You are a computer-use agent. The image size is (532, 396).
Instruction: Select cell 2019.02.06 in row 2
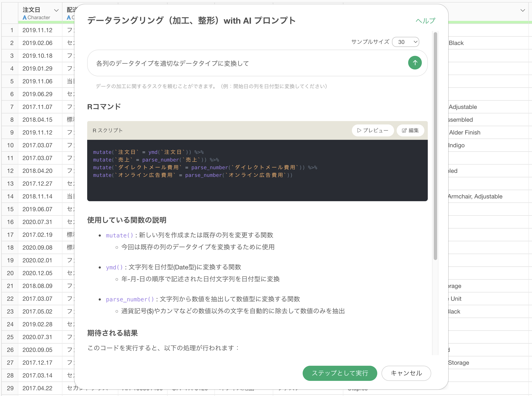pos(40,43)
